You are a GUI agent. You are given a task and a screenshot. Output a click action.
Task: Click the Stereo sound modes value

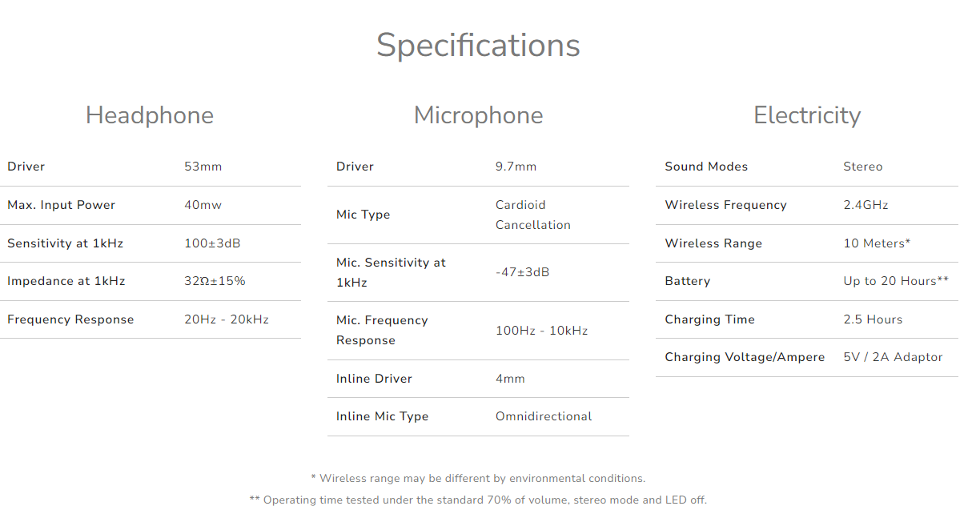pyautogui.click(x=863, y=167)
